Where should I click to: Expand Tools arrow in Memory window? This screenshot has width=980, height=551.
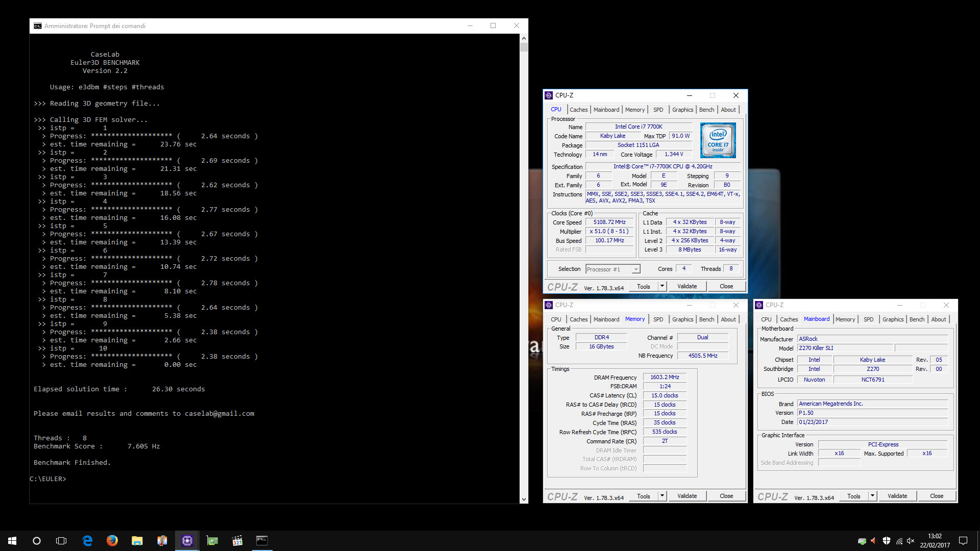coord(662,496)
